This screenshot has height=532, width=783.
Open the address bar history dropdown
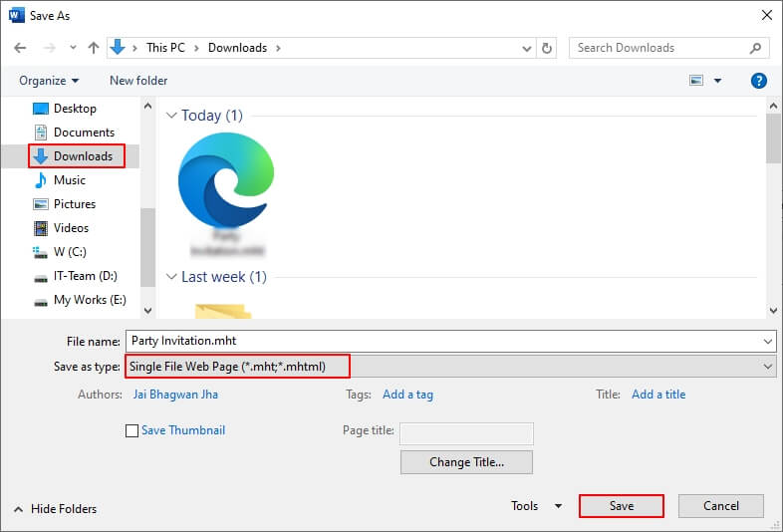(x=526, y=49)
